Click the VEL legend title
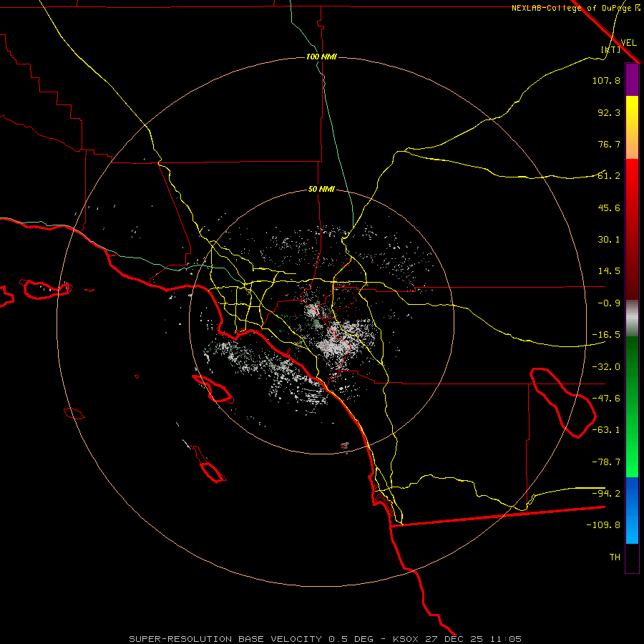The image size is (644, 644). coord(628,43)
